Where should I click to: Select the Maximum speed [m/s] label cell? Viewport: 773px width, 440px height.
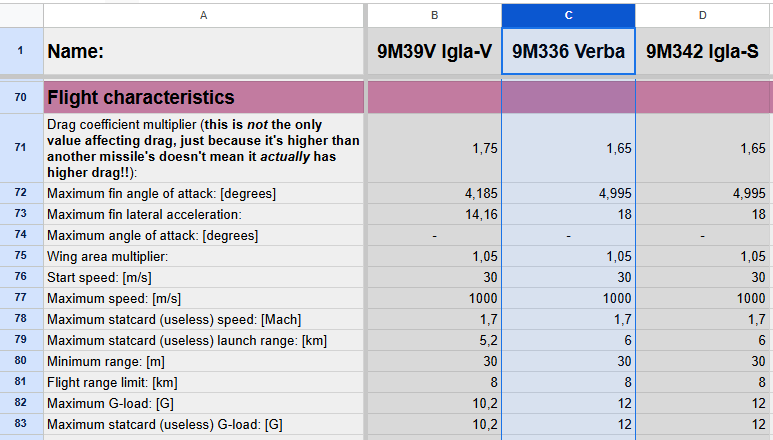204,298
